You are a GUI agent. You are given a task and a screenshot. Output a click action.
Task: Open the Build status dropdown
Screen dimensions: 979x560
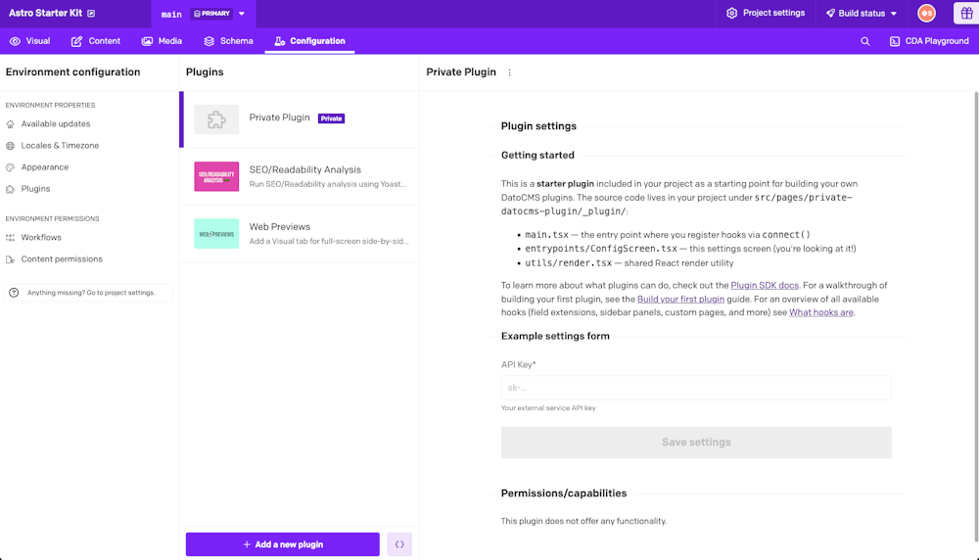[x=862, y=14]
